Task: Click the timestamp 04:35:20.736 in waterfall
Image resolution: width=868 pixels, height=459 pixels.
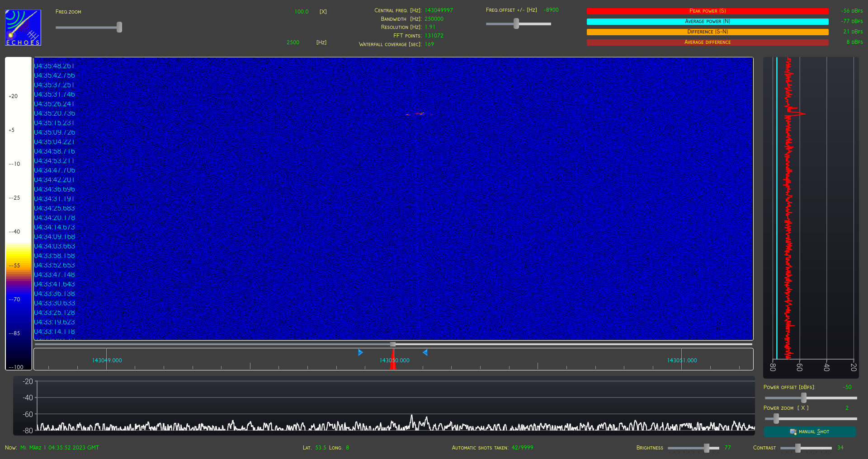Action: tap(55, 113)
